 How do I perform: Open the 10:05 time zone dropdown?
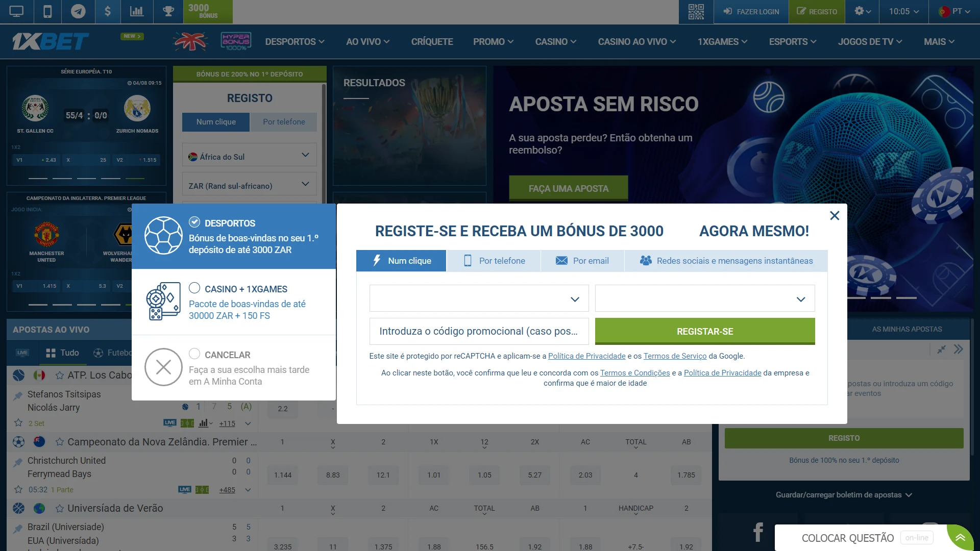point(903,11)
